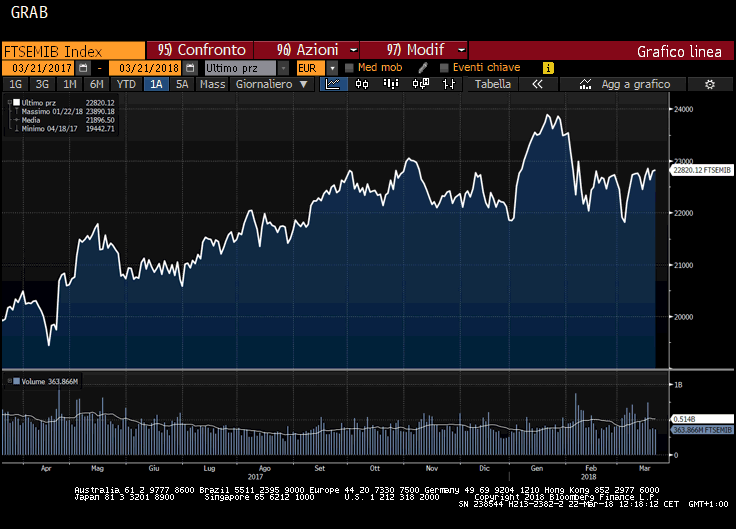
Task: Expand the 97) Modif dropdown arrow
Action: tap(461, 50)
